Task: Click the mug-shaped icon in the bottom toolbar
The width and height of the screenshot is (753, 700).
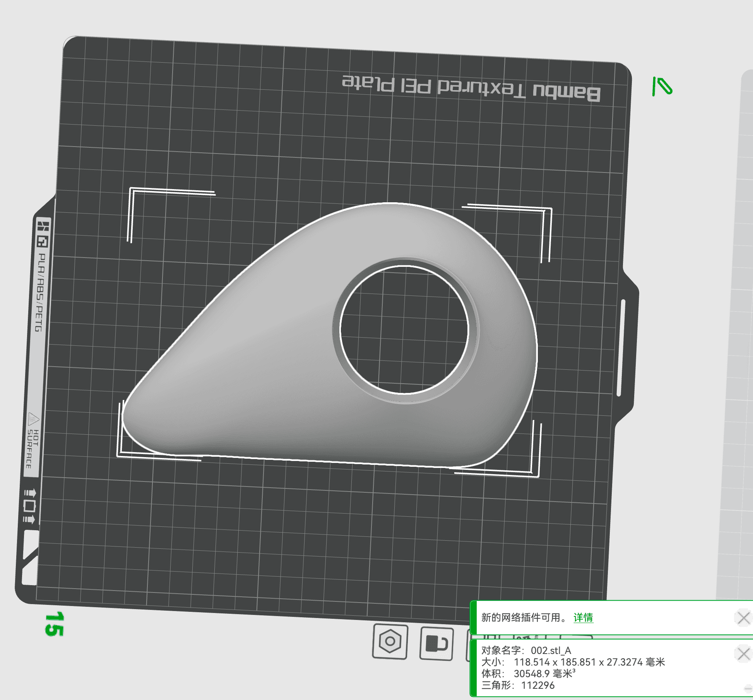Action: (436, 644)
